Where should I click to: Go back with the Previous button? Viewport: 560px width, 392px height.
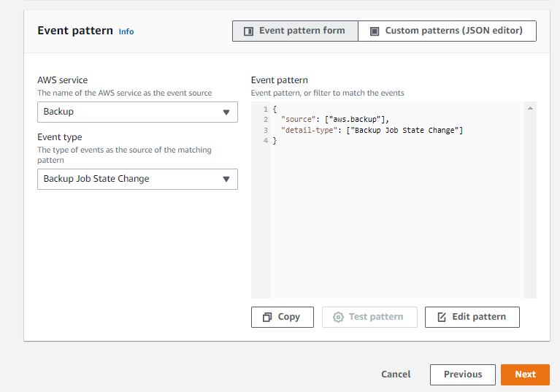(x=462, y=374)
